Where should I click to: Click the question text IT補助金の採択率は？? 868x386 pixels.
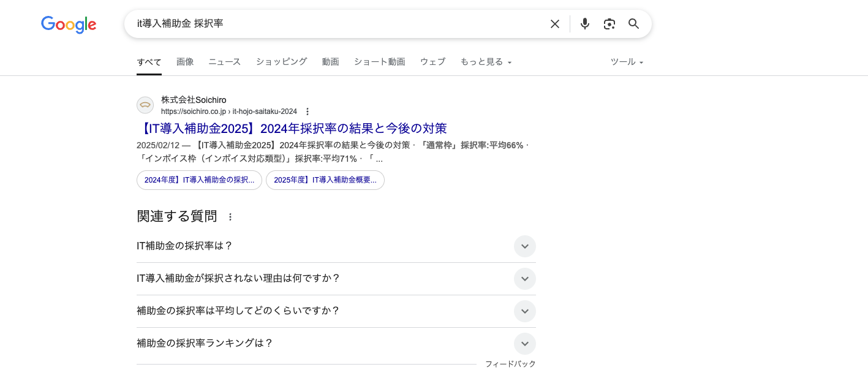coord(185,246)
